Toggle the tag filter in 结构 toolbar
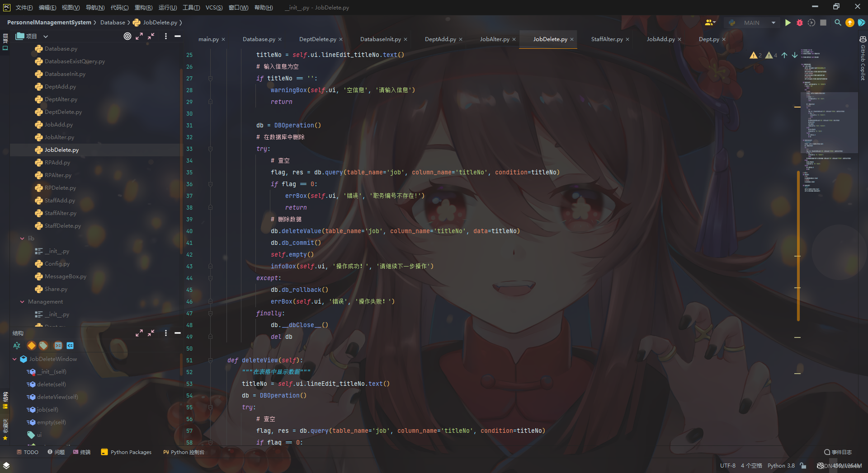 [x=43, y=346]
